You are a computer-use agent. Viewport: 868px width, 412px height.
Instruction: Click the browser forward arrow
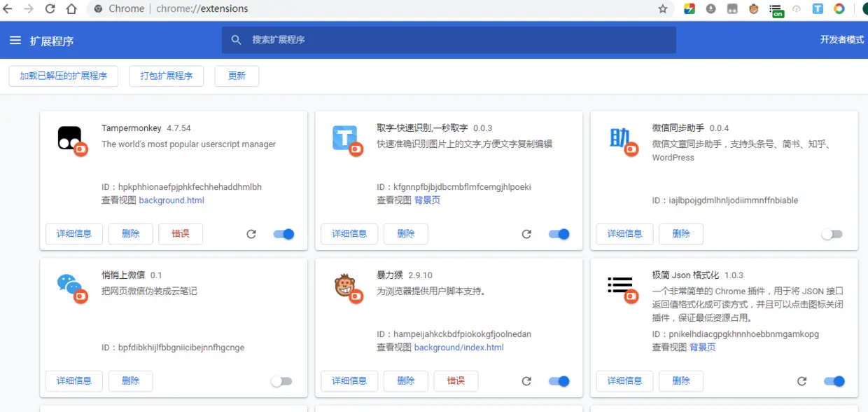(x=29, y=9)
